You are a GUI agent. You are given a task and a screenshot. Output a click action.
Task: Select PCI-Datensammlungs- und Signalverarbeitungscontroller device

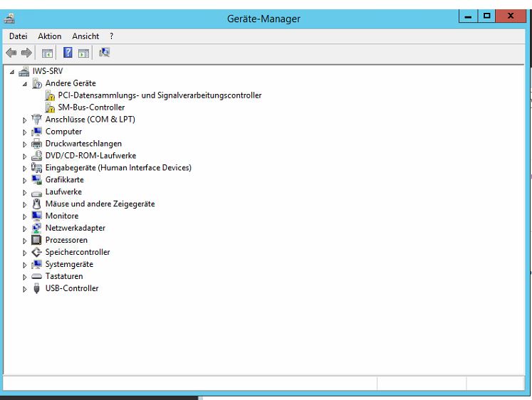pyautogui.click(x=160, y=95)
